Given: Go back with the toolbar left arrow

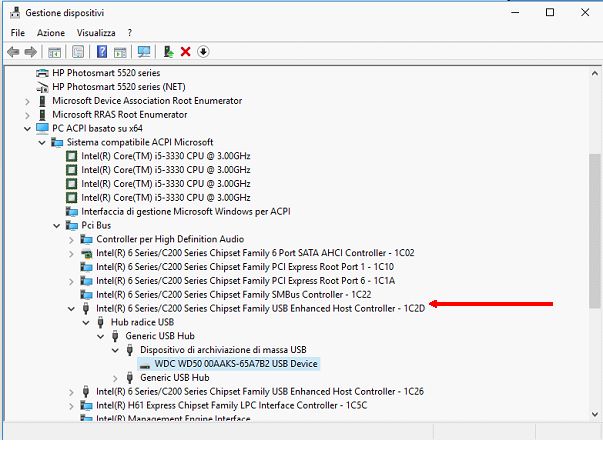Looking at the screenshot, I should (x=13, y=52).
